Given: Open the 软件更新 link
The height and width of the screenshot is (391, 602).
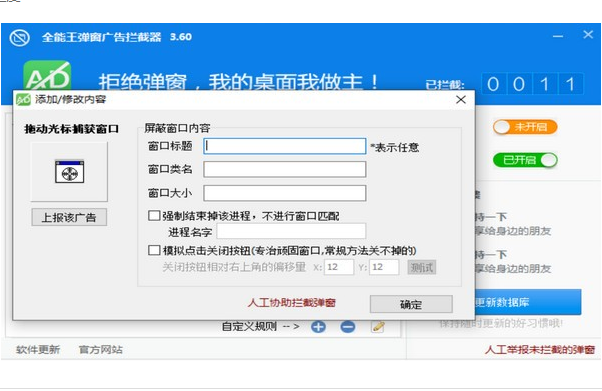Looking at the screenshot, I should pyautogui.click(x=38, y=350).
